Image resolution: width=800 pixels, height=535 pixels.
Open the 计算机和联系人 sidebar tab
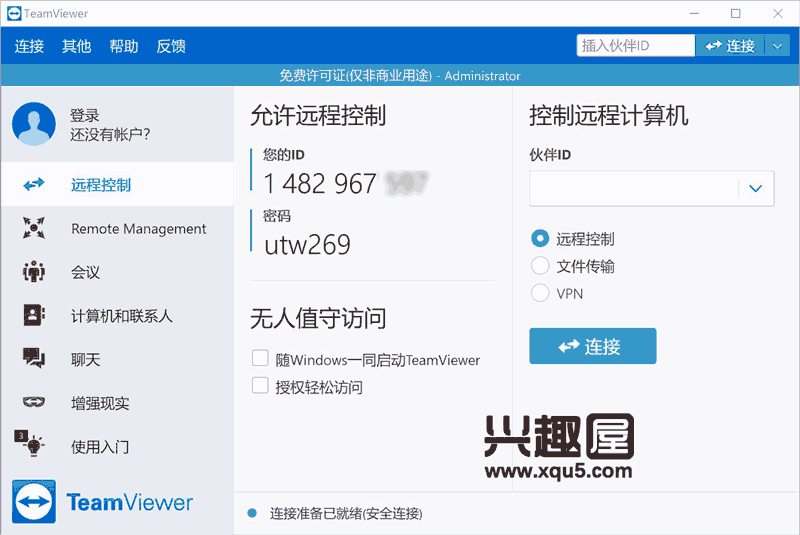(117, 315)
